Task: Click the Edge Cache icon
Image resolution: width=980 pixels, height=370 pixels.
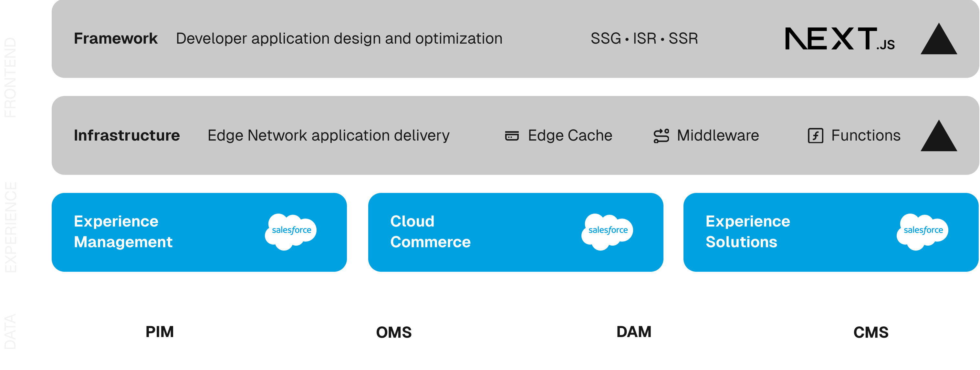Action: pyautogui.click(x=512, y=135)
